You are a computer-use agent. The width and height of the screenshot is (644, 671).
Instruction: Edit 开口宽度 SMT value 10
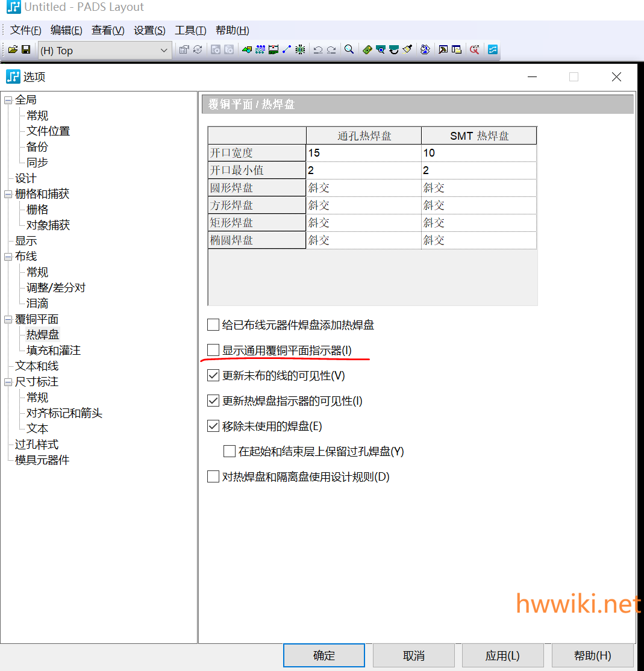(479, 153)
